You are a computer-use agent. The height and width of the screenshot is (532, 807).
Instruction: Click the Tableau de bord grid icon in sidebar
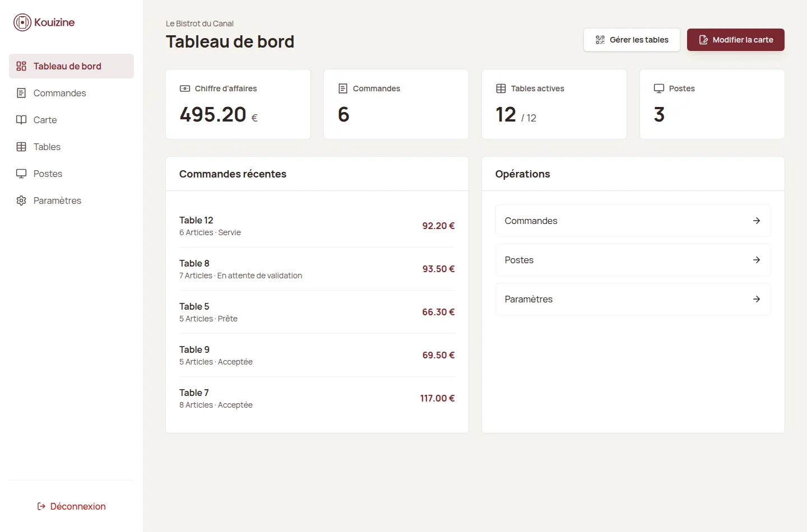(21, 66)
